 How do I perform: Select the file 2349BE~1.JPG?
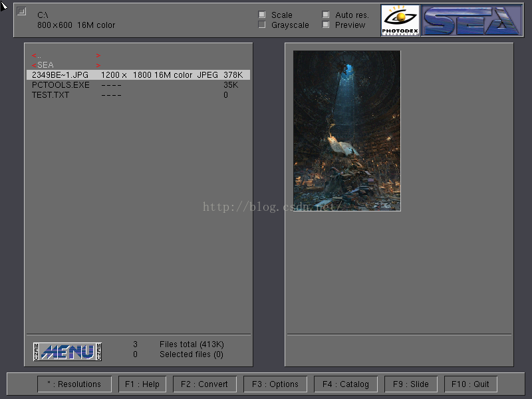(x=138, y=75)
